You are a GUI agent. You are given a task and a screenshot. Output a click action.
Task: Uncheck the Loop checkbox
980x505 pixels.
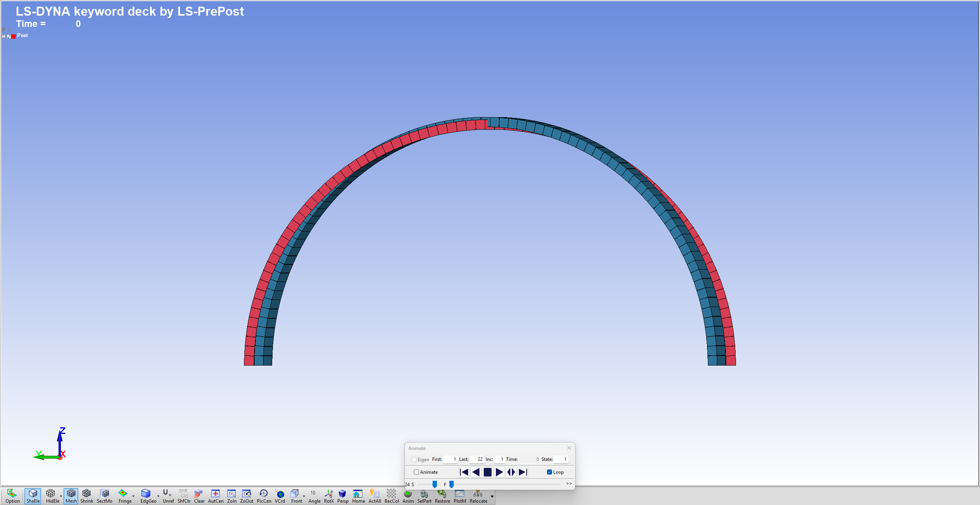[x=549, y=472]
